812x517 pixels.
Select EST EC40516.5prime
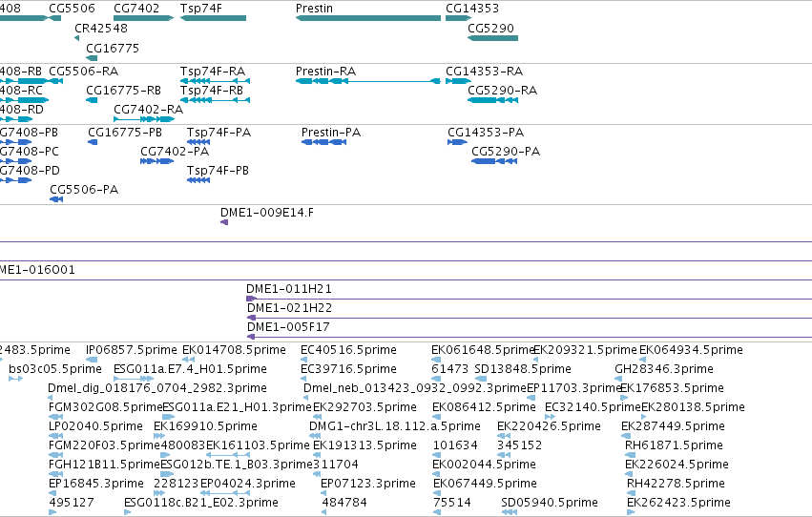(348, 350)
